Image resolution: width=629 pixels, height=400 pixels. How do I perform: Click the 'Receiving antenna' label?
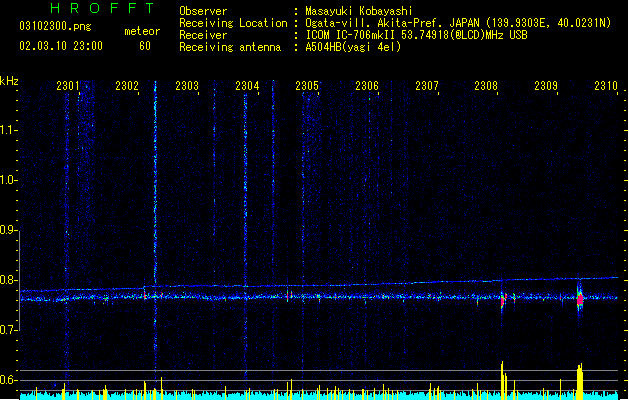click(x=230, y=47)
